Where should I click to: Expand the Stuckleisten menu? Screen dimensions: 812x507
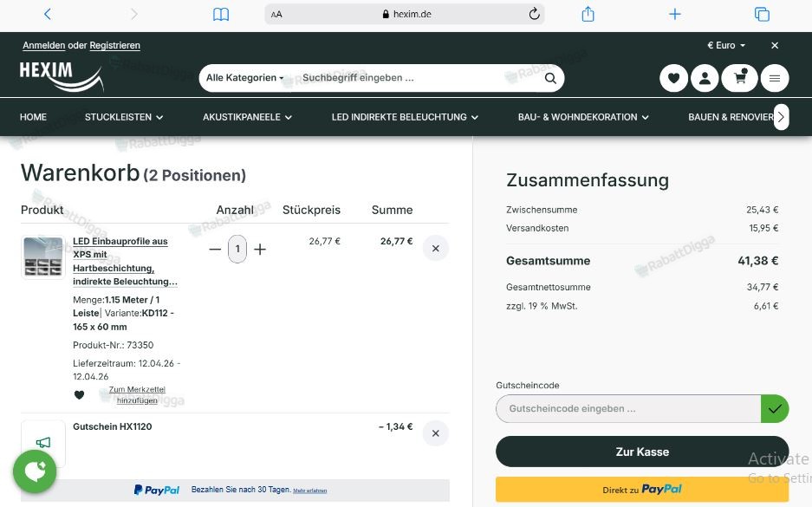coord(124,117)
